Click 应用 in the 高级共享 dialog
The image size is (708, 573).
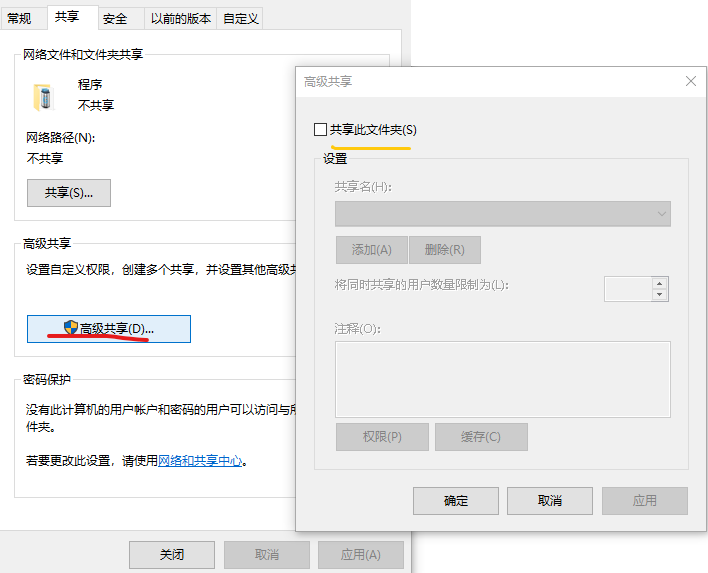[644, 501]
